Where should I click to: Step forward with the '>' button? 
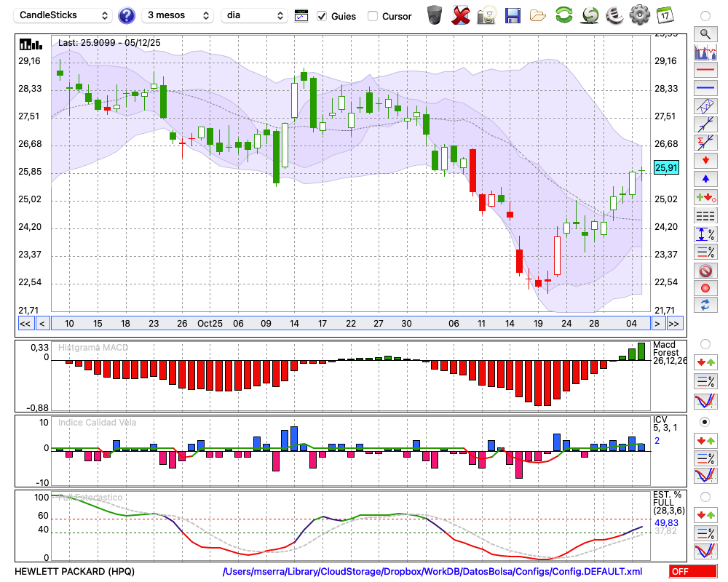657,324
